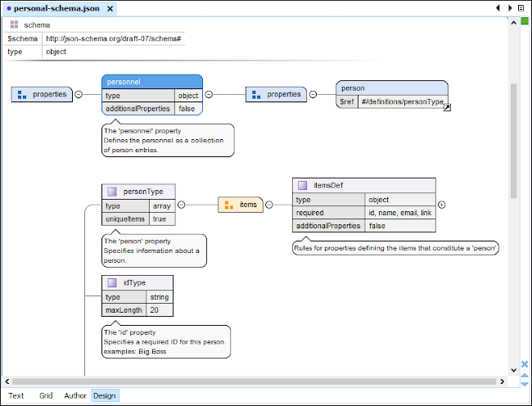Open the Author mode tab
Screen dimensions: 532x406
(75, 395)
